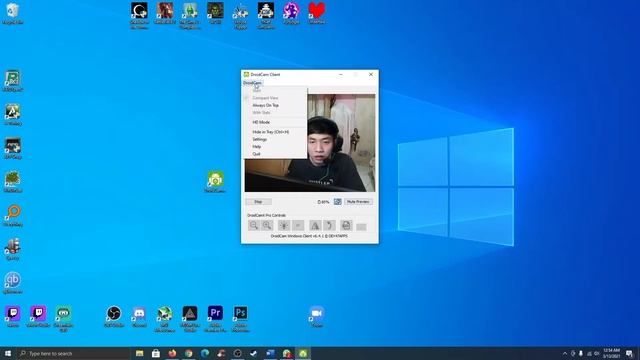Select the Adobe Photoshop desktop shortcut

240,319
